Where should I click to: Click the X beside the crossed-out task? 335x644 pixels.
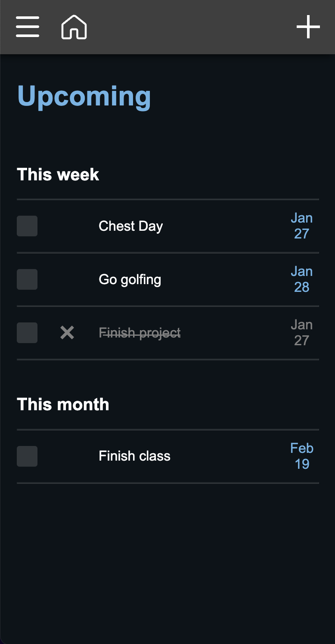coord(67,332)
